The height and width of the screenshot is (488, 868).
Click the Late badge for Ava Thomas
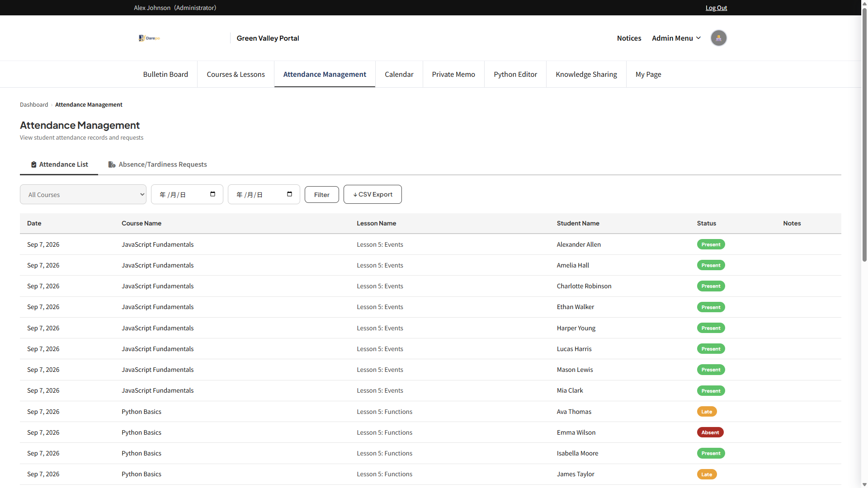[x=707, y=412]
